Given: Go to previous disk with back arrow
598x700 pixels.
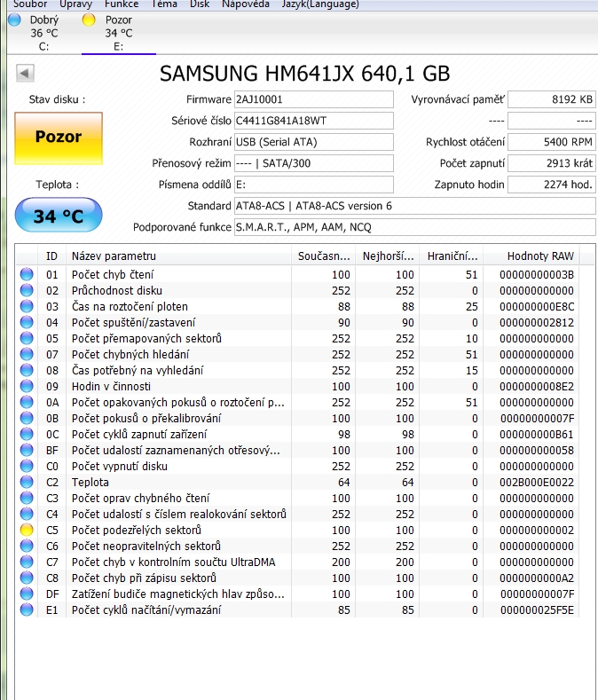Looking at the screenshot, I should coord(25,74).
